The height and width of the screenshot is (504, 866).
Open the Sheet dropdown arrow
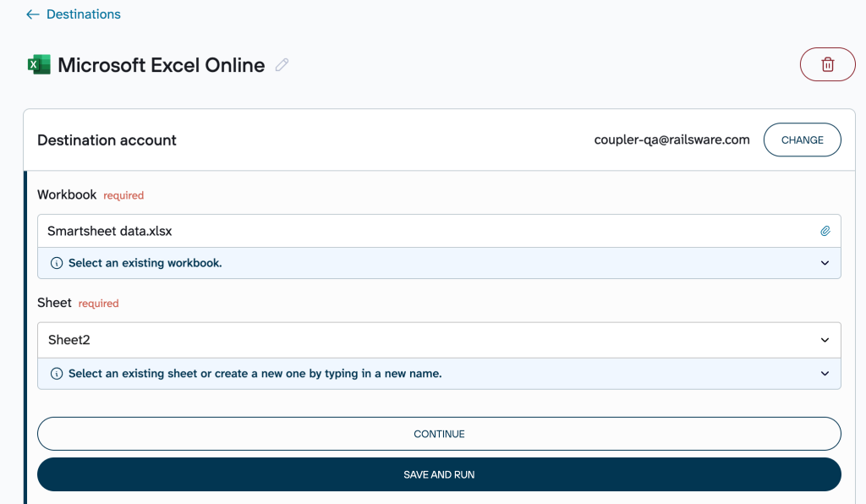click(x=825, y=340)
